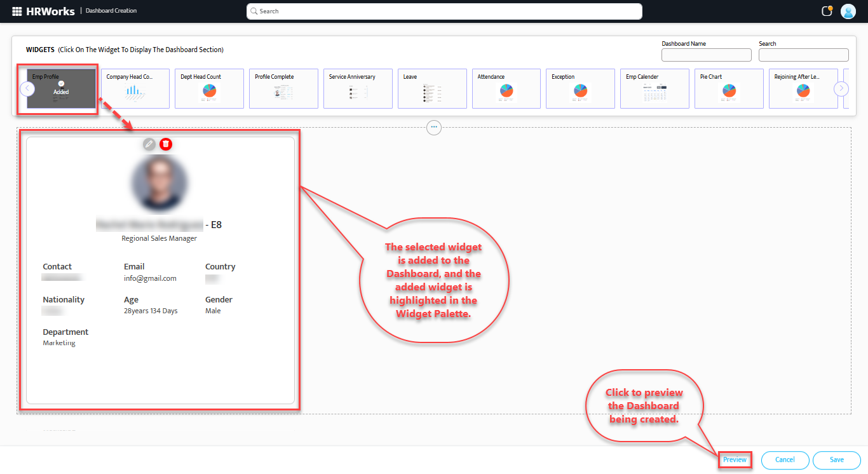The width and height of the screenshot is (868, 474).
Task: Click the user profile avatar in the top bar
Action: (x=848, y=11)
